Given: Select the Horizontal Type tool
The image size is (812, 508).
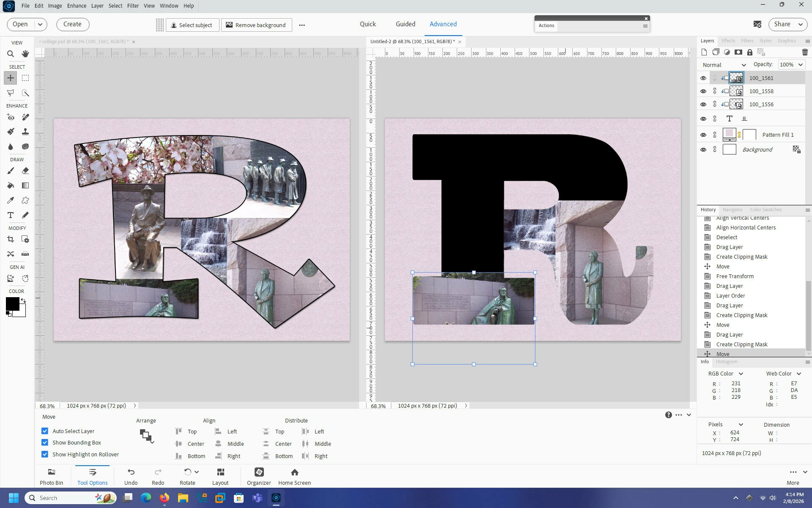Looking at the screenshot, I should tap(11, 215).
